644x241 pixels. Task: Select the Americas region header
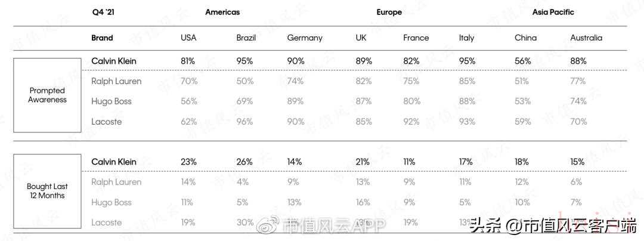[223, 12]
